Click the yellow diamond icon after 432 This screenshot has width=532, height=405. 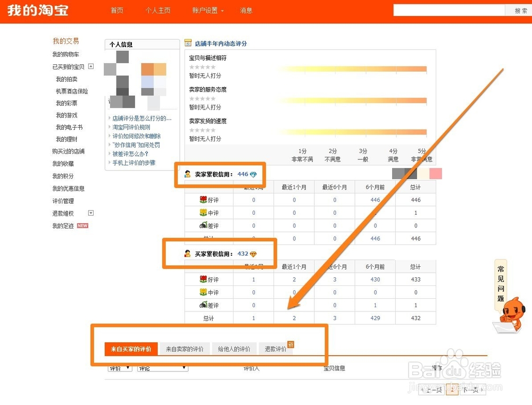[x=253, y=254]
